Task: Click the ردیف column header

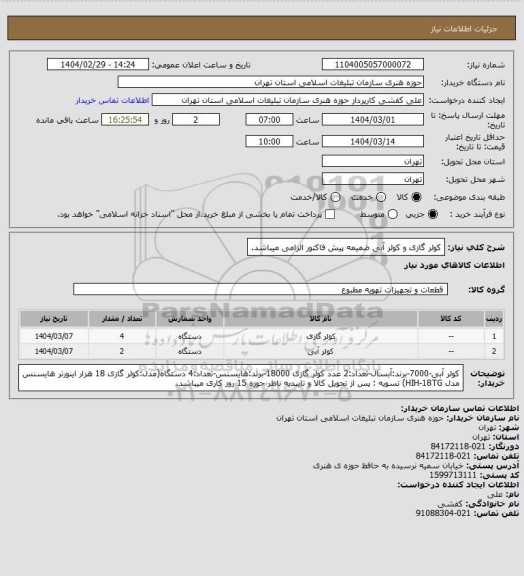Action: (494, 319)
